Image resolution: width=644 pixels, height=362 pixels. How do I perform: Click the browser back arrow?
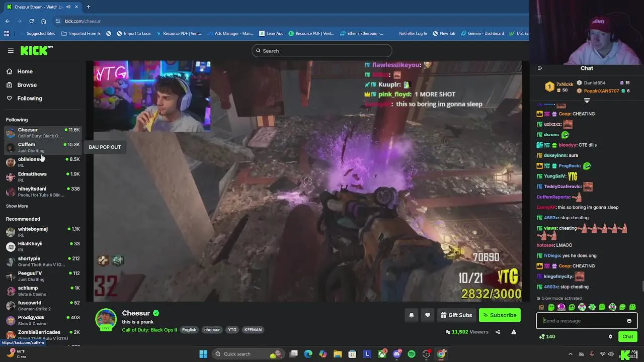click(x=7, y=21)
